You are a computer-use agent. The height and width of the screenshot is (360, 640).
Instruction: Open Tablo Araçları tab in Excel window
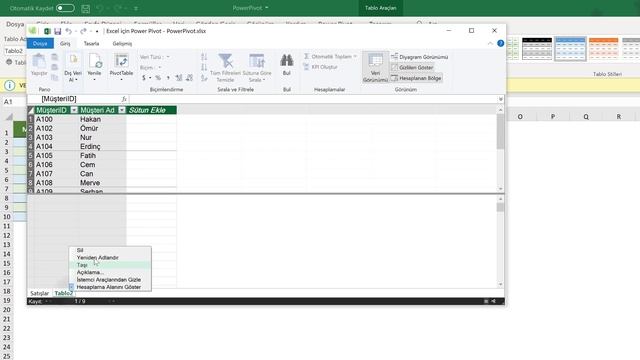point(380,8)
